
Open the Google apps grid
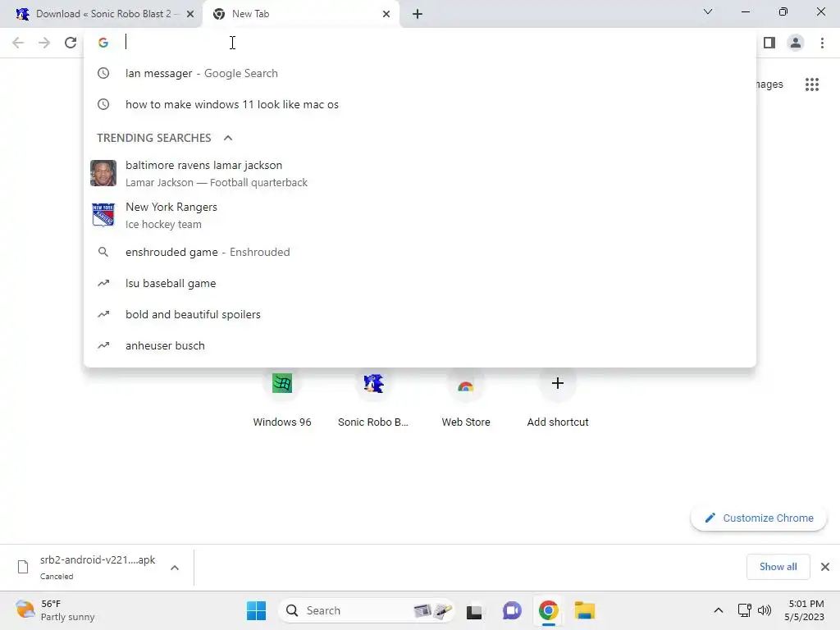(x=812, y=84)
